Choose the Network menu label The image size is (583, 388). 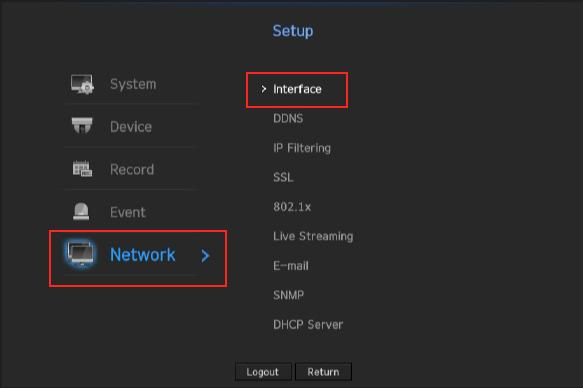(142, 255)
